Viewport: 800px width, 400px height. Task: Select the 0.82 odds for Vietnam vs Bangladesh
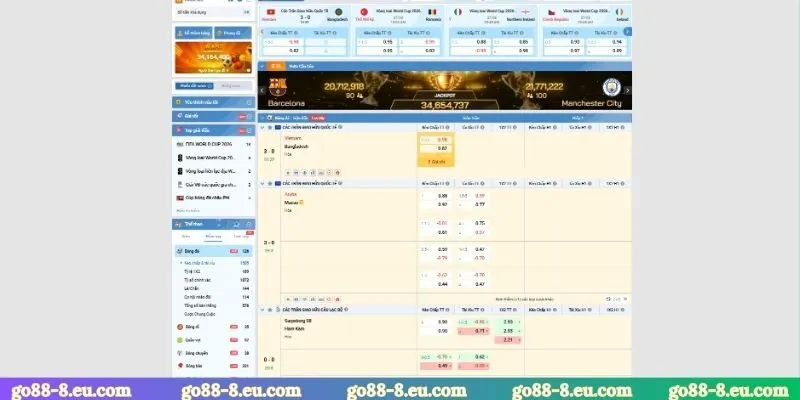pyautogui.click(x=437, y=148)
